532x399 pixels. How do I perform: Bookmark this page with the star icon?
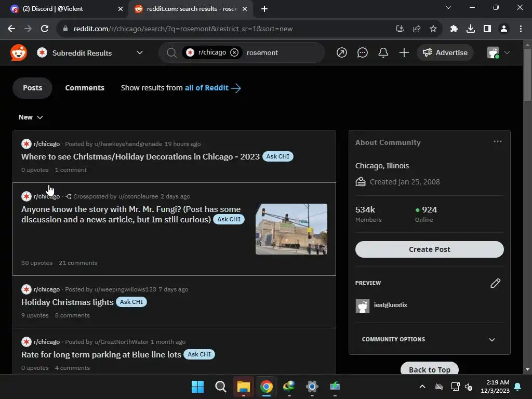[433, 29]
